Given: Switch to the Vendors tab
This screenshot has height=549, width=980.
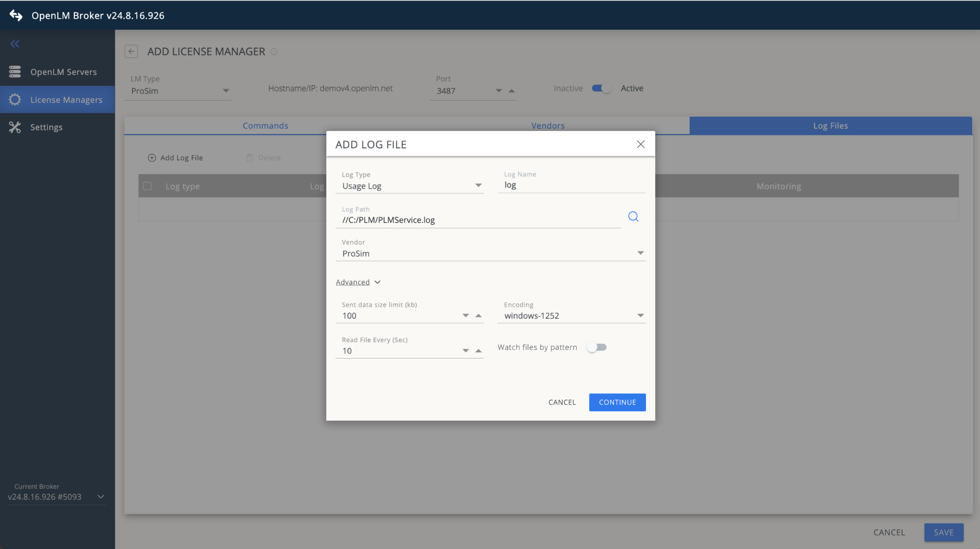Looking at the screenshot, I should click(547, 126).
